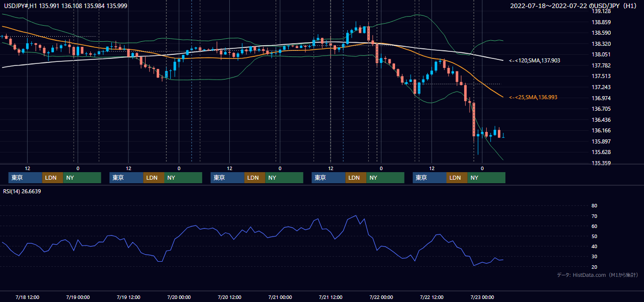
Task: Click the RSI 50 level label
Action: [x=594, y=236]
